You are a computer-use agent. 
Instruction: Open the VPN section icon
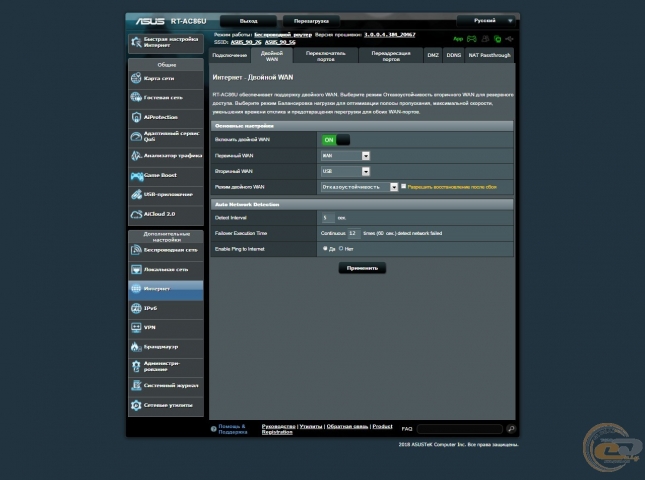tap(136, 327)
